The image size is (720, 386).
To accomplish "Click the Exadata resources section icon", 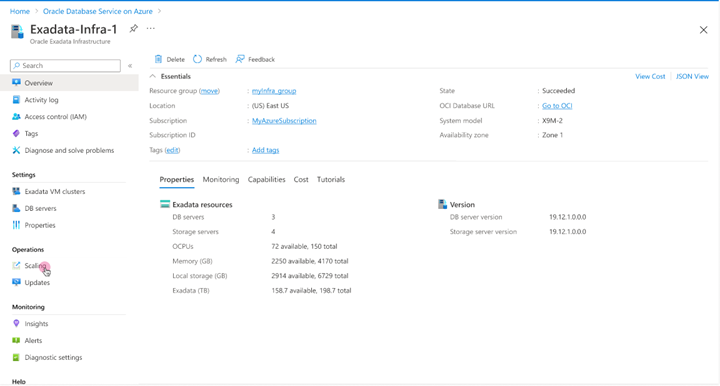I will pyautogui.click(x=165, y=204).
